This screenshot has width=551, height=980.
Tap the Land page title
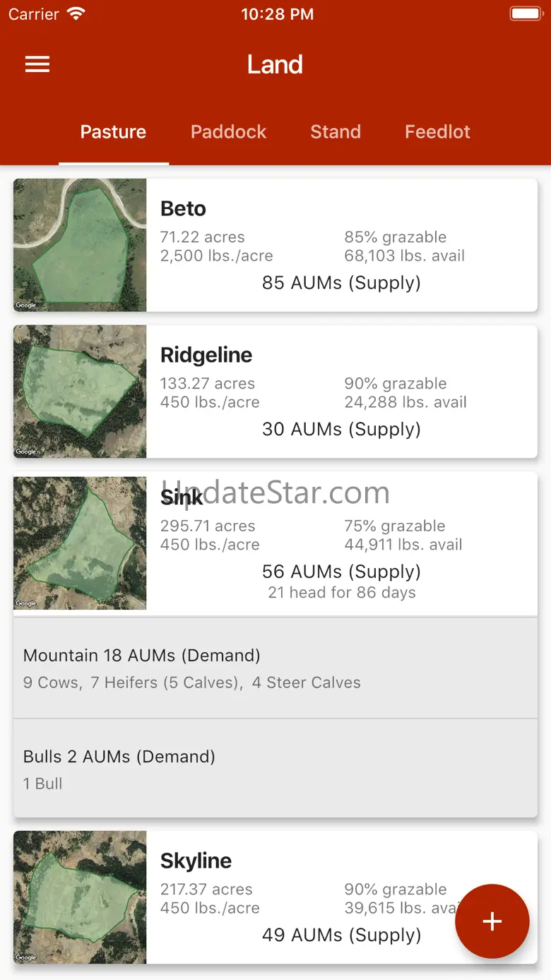pyautogui.click(x=275, y=65)
